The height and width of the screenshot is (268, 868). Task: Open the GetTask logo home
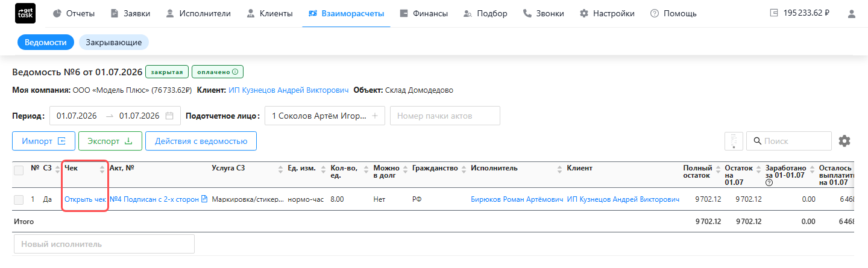[25, 13]
